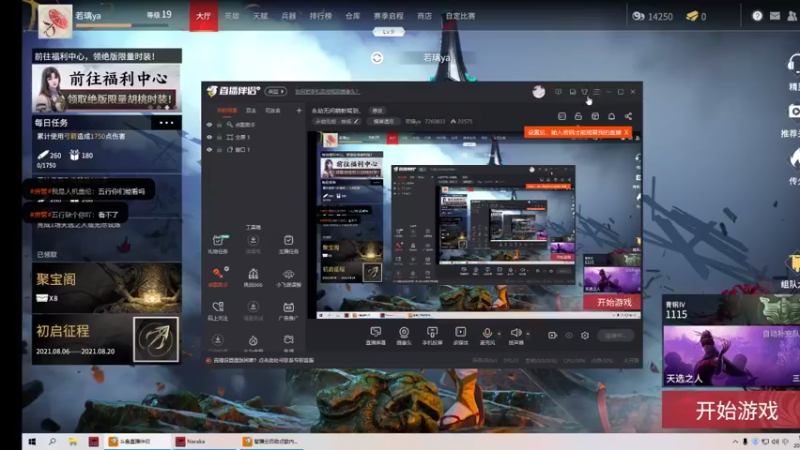
Task: Open hamburger menu in streaming app title bar
Action: [x=596, y=92]
